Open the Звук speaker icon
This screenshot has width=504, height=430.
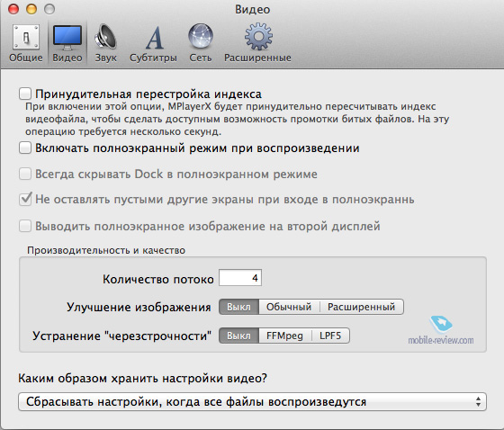point(105,37)
